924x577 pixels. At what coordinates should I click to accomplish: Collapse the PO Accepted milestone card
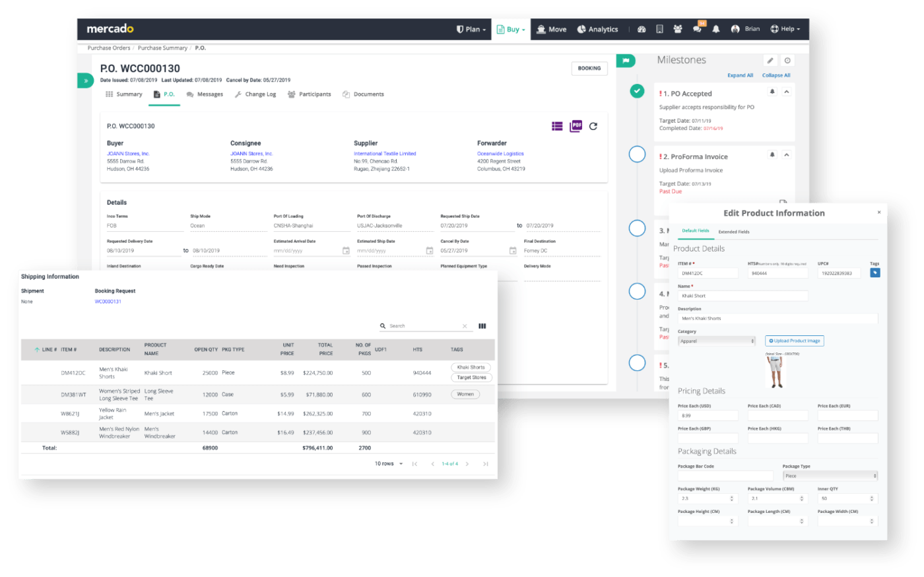point(787,92)
